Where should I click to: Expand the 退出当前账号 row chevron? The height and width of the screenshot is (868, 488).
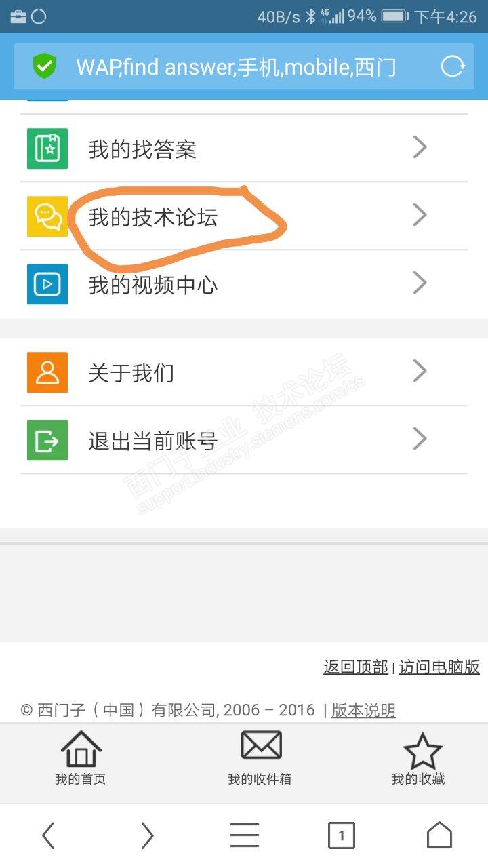(x=420, y=439)
